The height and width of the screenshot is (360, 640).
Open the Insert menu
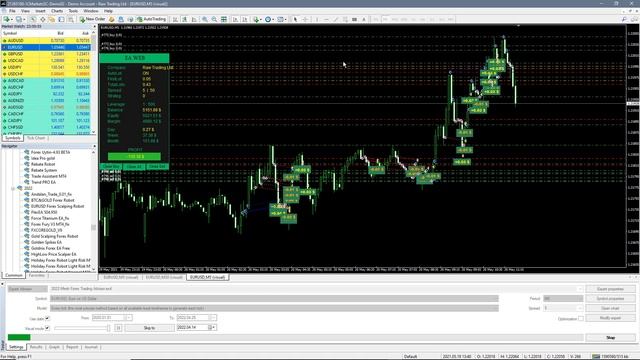40,11
